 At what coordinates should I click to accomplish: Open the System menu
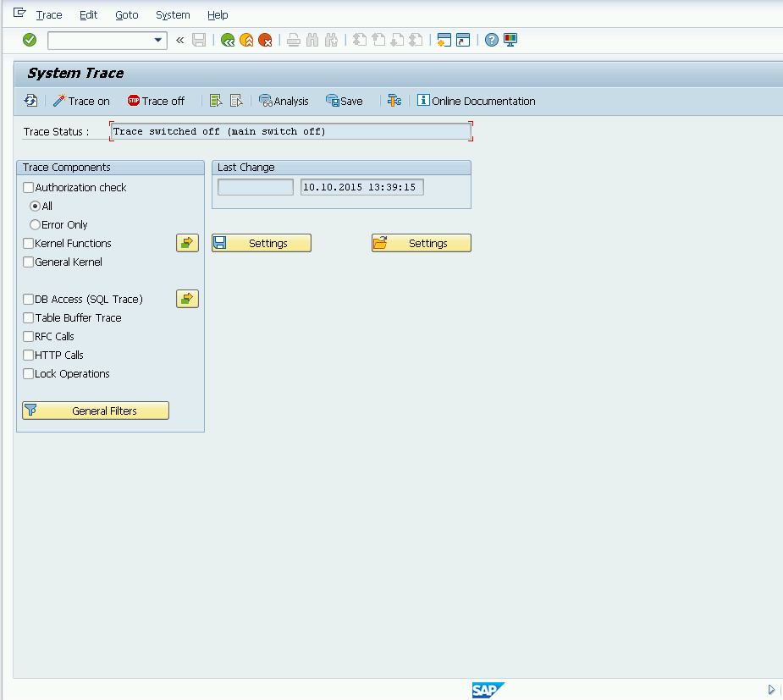pyautogui.click(x=173, y=14)
